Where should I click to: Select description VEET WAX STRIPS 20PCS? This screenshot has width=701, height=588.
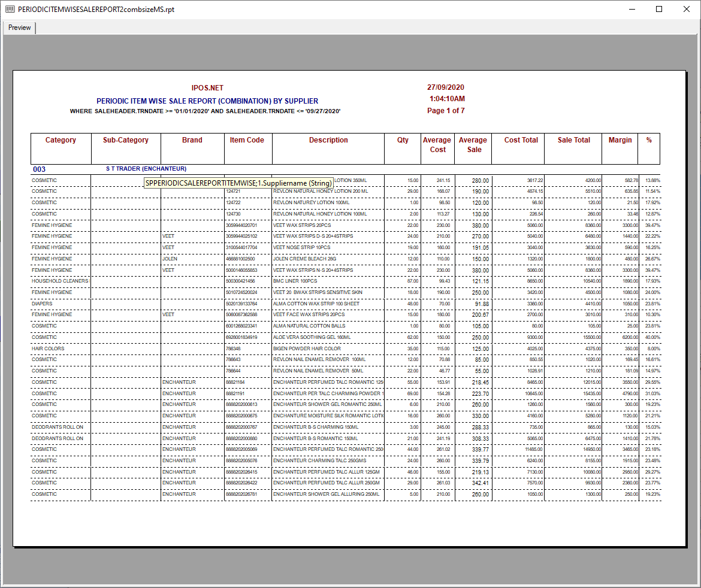pyautogui.click(x=302, y=225)
